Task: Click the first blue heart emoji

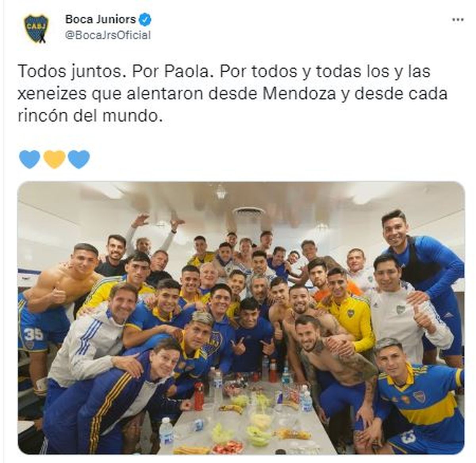Action: [30, 159]
